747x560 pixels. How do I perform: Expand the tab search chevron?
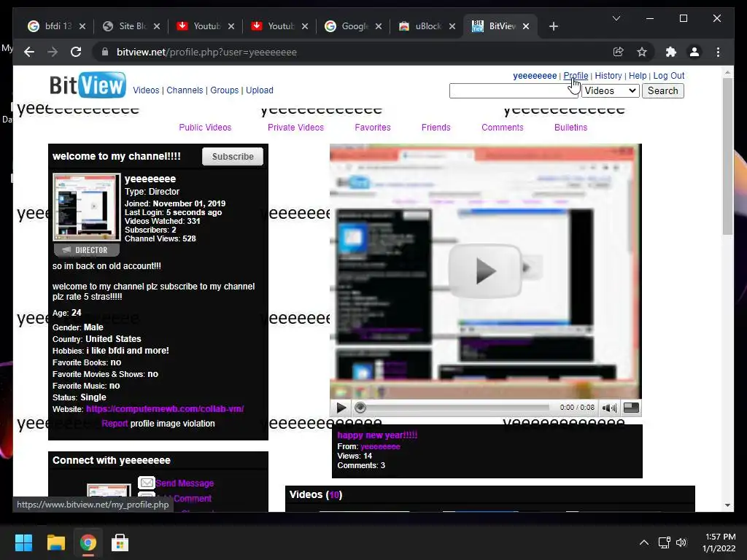616,18
